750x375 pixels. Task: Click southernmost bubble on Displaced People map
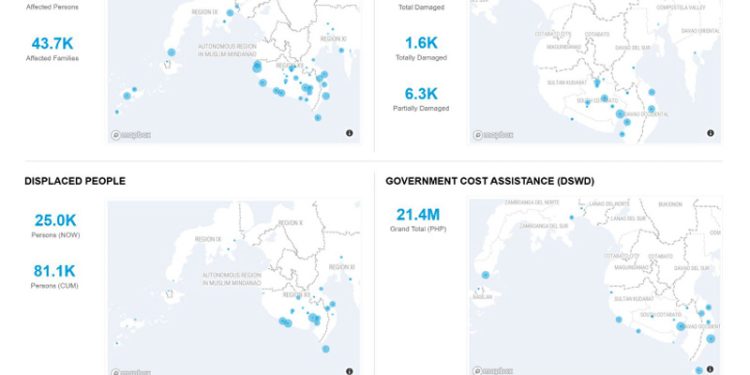tap(326, 349)
